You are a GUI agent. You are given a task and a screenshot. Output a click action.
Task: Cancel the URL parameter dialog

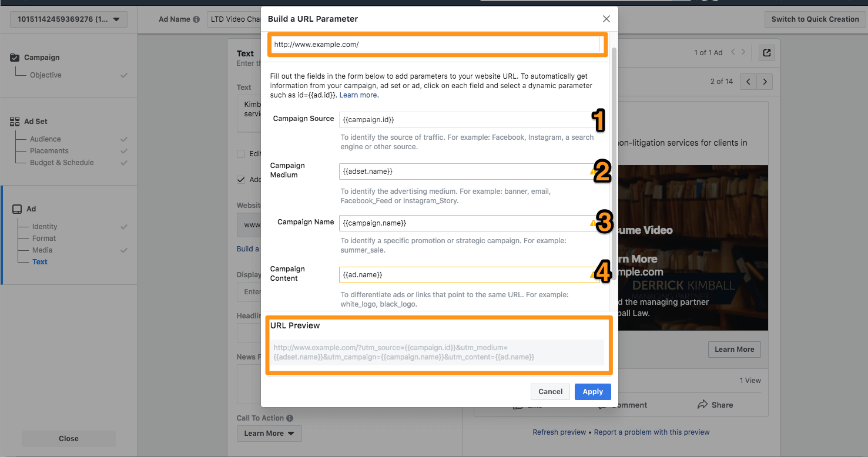[x=550, y=392]
